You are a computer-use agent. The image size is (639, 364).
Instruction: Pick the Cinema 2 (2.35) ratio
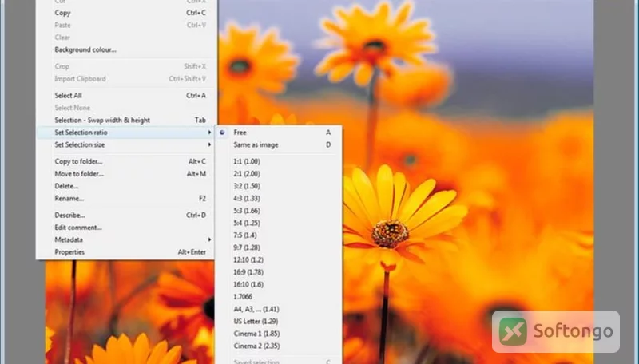(x=279, y=346)
